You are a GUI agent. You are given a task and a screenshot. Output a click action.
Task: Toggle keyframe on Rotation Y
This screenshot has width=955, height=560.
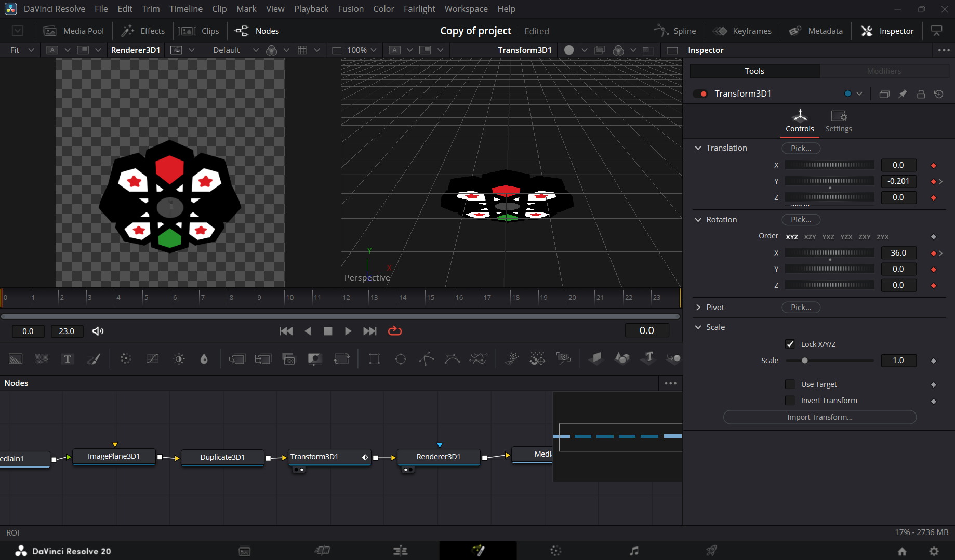click(934, 269)
